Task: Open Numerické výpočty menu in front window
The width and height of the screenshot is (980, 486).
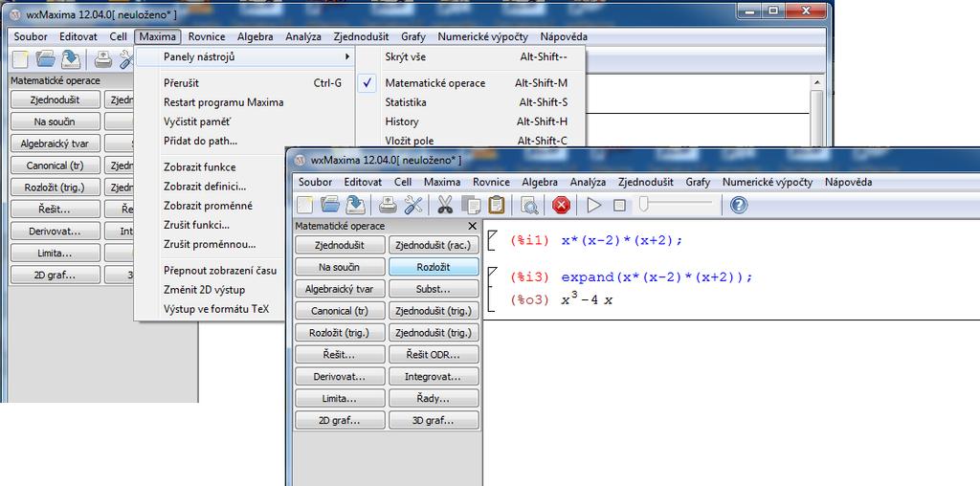Action: click(x=768, y=183)
